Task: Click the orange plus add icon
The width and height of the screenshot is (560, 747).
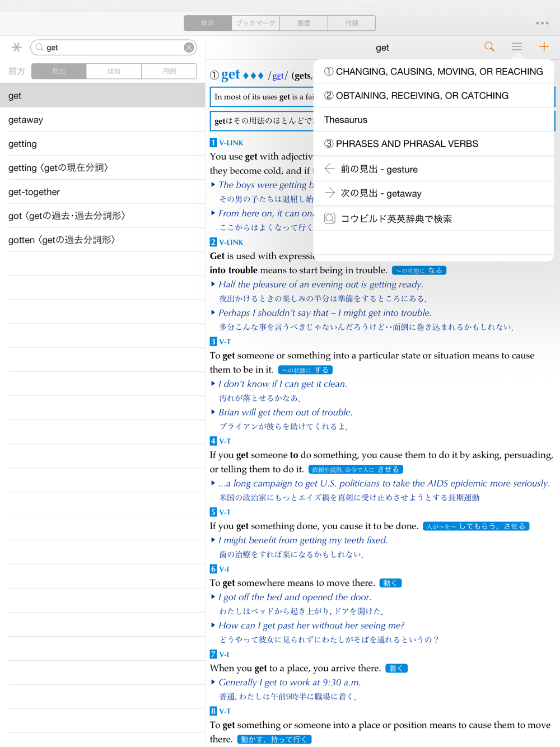Action: 544,47
